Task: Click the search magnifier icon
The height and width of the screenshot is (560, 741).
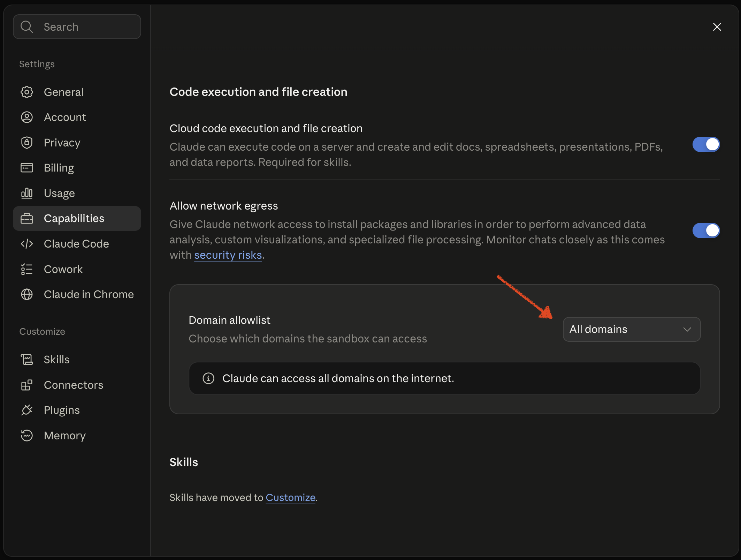Action: pyautogui.click(x=27, y=27)
